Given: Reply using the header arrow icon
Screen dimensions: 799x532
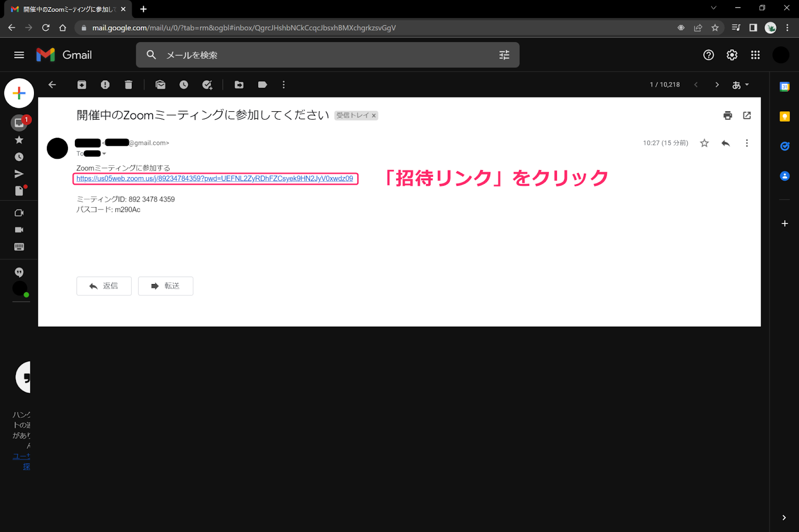Looking at the screenshot, I should [726, 143].
